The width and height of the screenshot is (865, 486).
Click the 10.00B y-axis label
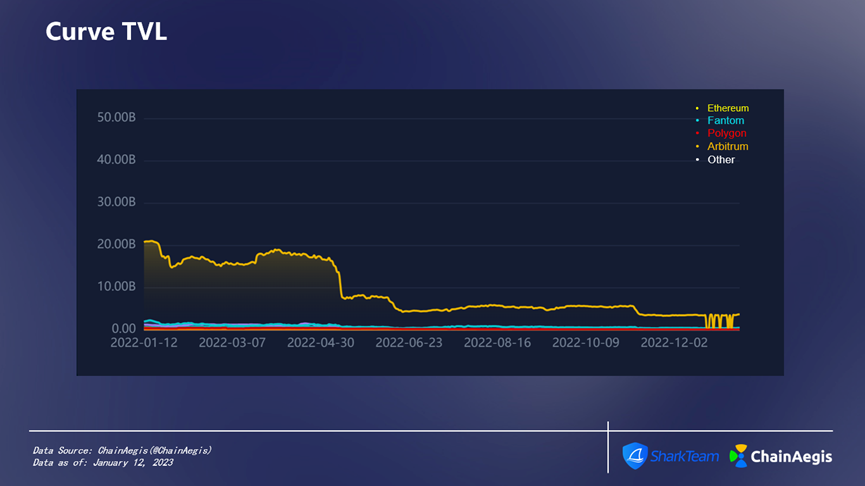click(116, 286)
